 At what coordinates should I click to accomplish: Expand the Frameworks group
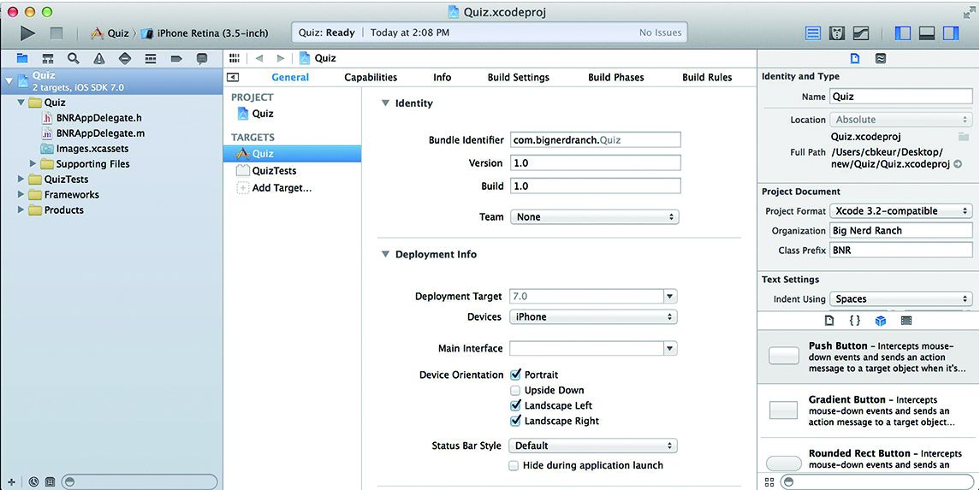pyautogui.click(x=21, y=195)
